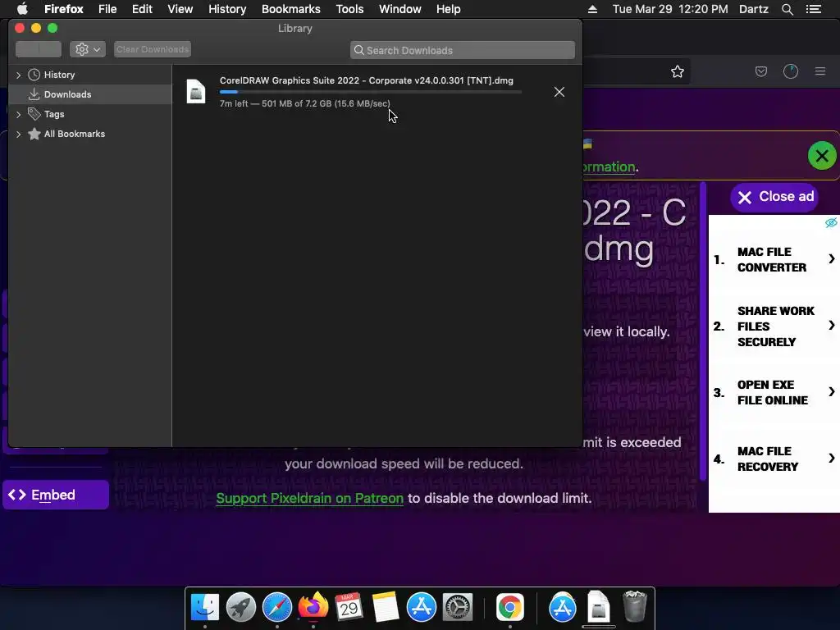
Task: Click the CorelDRAW download progress bar
Action: tap(370, 92)
